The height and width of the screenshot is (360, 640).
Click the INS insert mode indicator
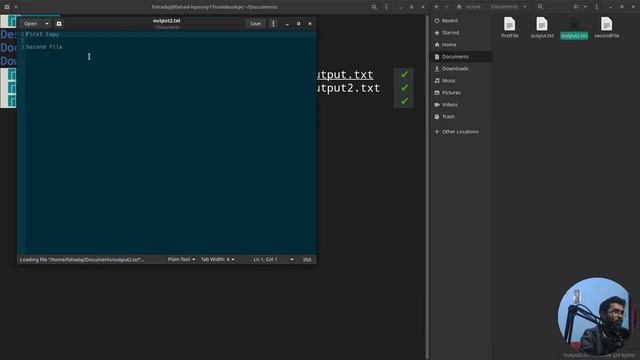coord(307,259)
